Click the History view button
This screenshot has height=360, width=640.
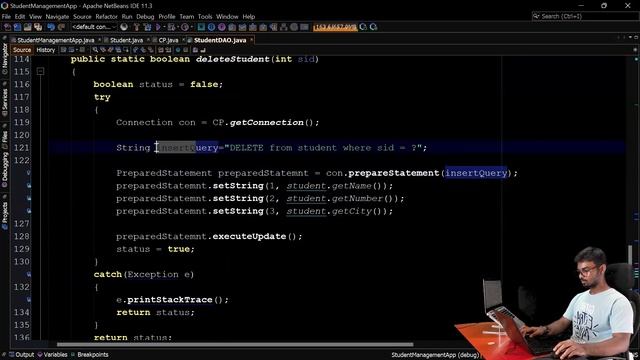click(x=46, y=50)
